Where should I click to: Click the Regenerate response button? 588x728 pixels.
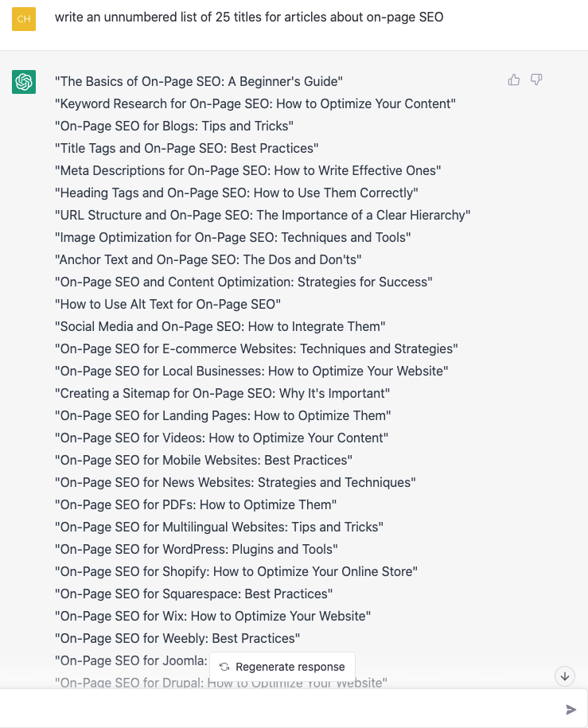point(282,667)
